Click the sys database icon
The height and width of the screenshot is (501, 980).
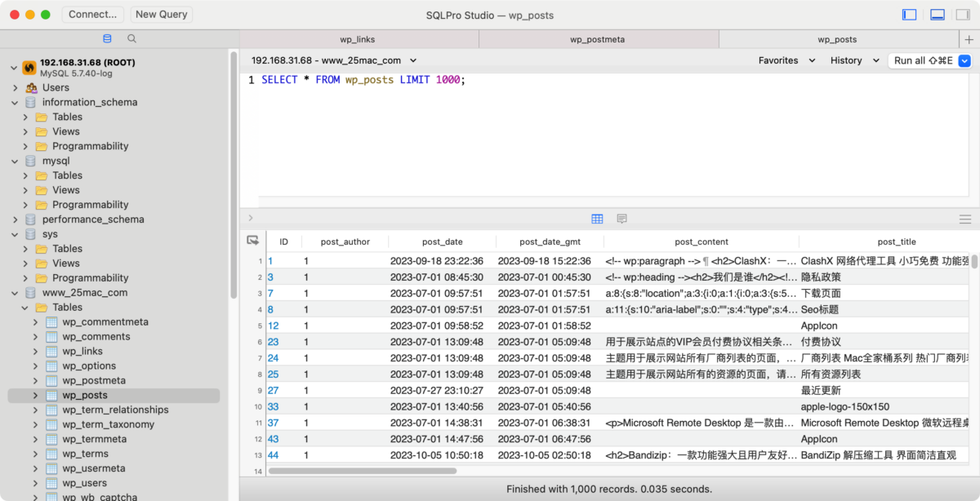click(x=31, y=234)
